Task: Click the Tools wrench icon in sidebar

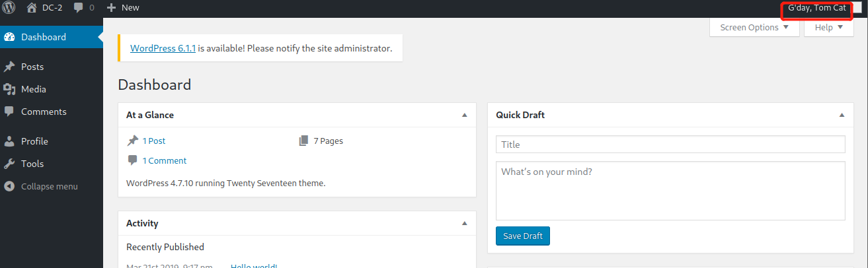Action: (x=9, y=164)
